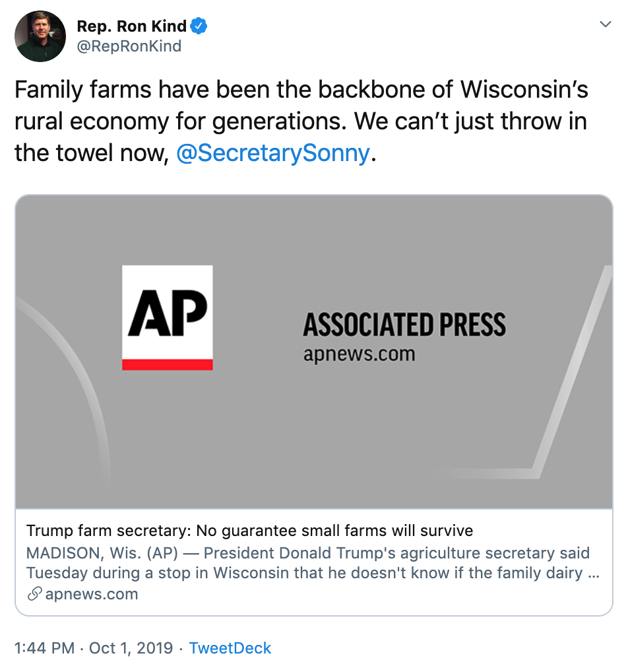Click the red bar under the AP logo
This screenshot has width=628, height=672.
coord(168,364)
